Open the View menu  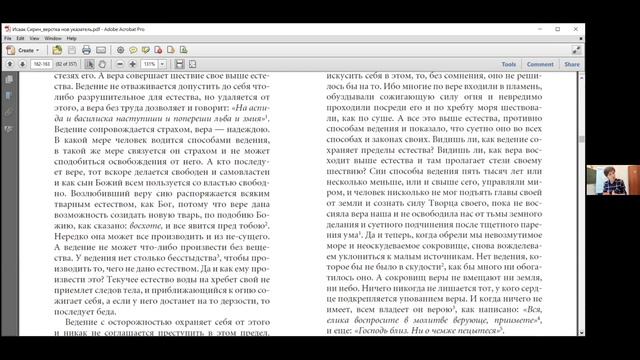35,38
